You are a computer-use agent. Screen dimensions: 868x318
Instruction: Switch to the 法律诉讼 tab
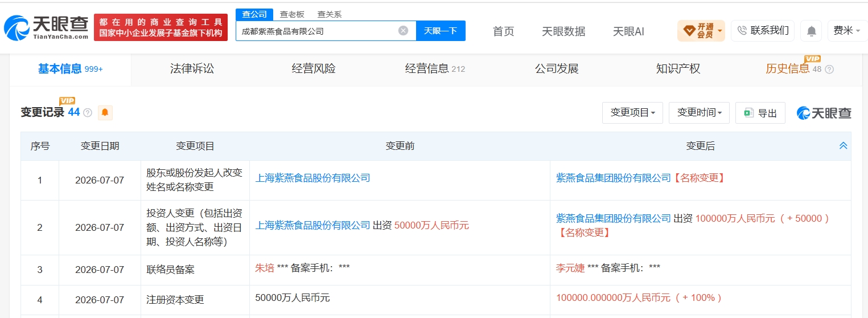pos(192,69)
